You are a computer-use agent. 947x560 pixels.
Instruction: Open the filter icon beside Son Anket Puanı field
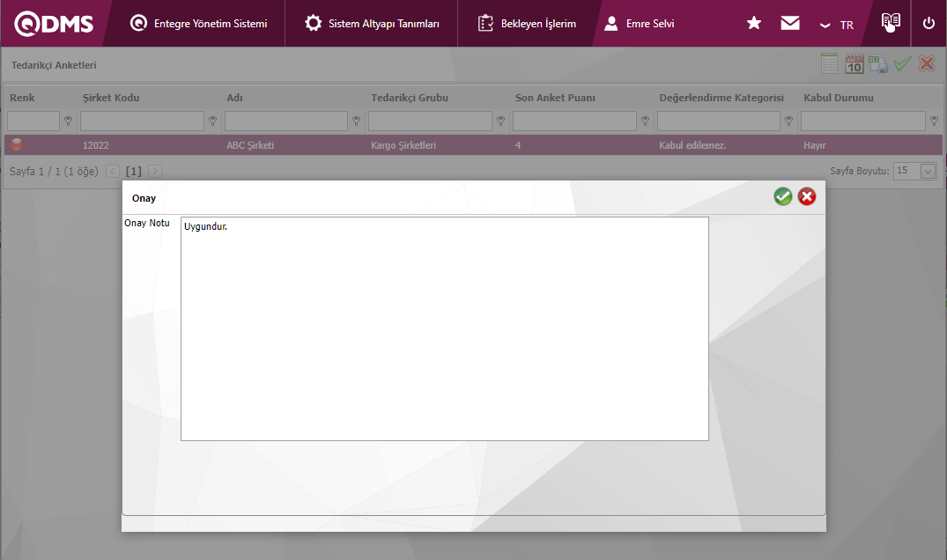click(x=645, y=122)
